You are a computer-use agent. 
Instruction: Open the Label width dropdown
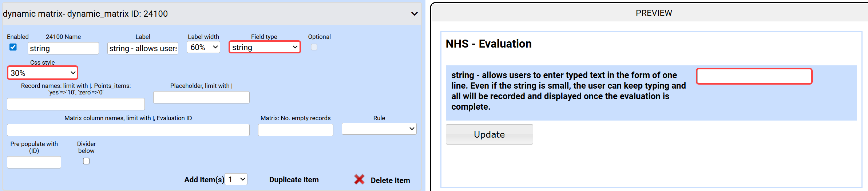pos(203,47)
